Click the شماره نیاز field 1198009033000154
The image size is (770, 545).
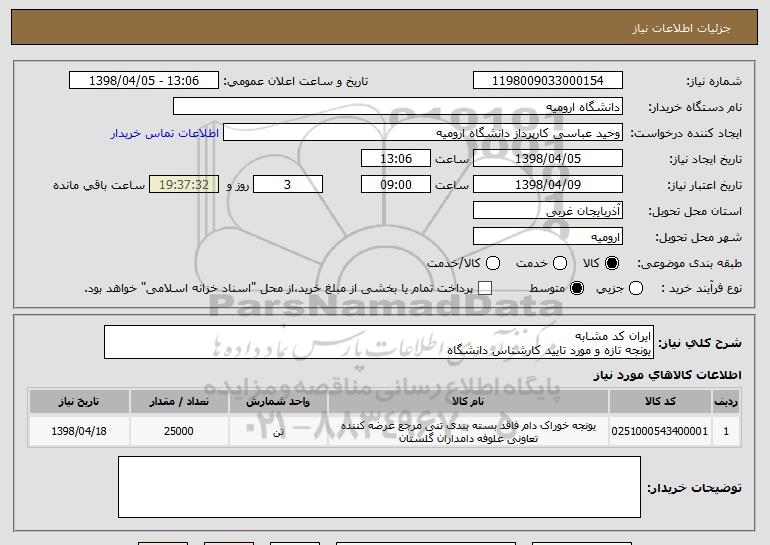click(548, 81)
